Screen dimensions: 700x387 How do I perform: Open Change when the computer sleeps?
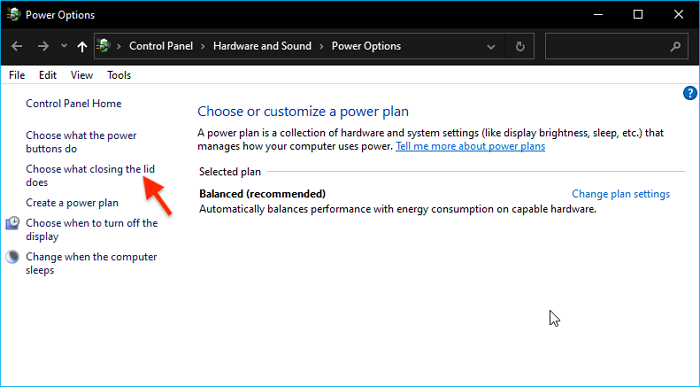coord(91,263)
